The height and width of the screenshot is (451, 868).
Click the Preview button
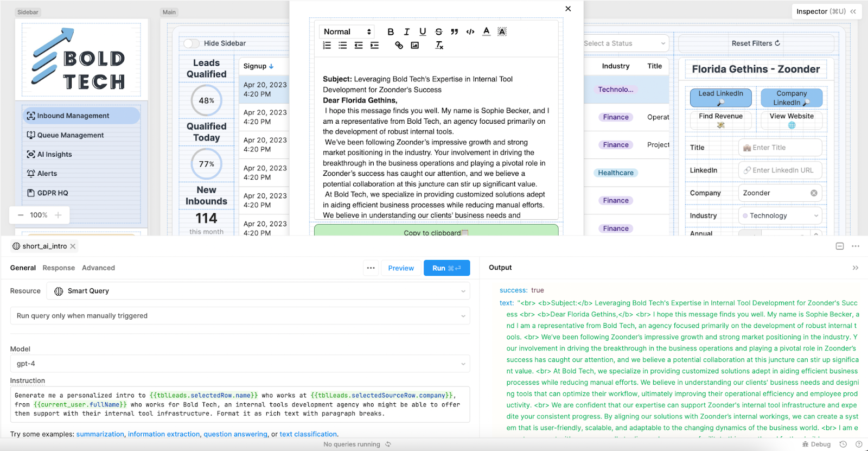[x=401, y=268]
